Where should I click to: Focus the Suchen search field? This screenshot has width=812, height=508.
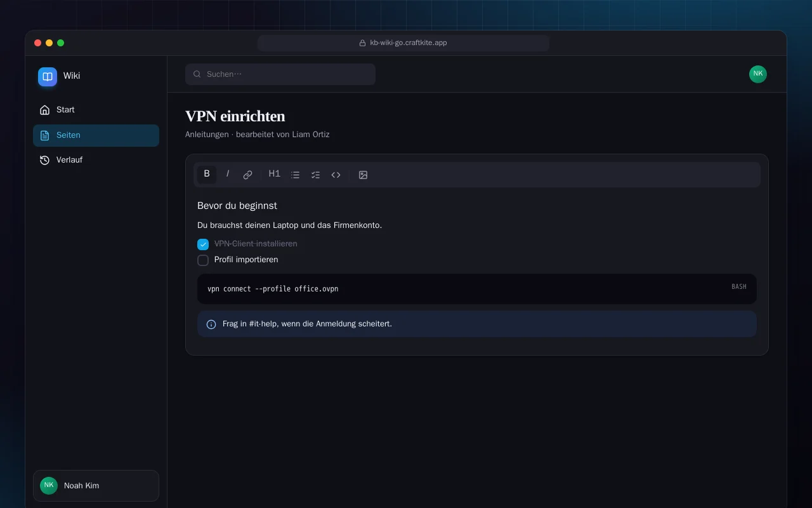[x=280, y=74]
